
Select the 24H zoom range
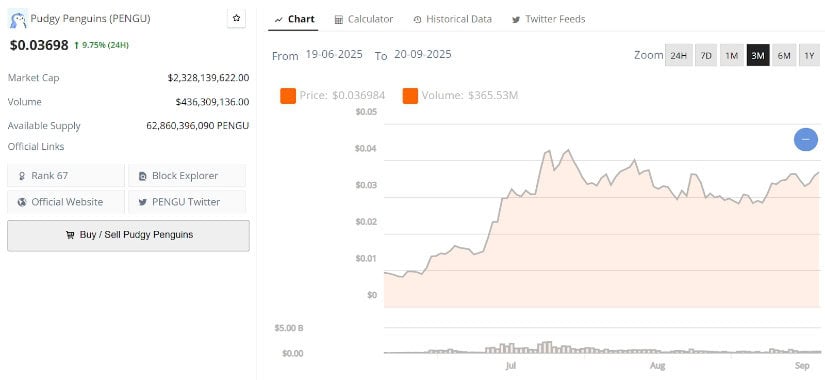coord(678,55)
